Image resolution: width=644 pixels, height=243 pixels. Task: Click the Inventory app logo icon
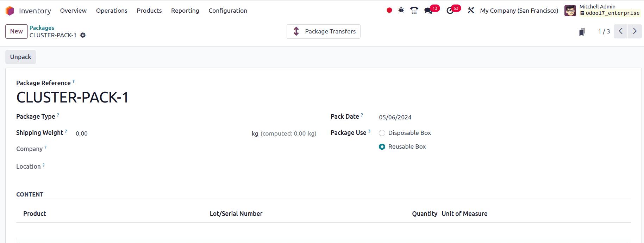pyautogui.click(x=10, y=11)
